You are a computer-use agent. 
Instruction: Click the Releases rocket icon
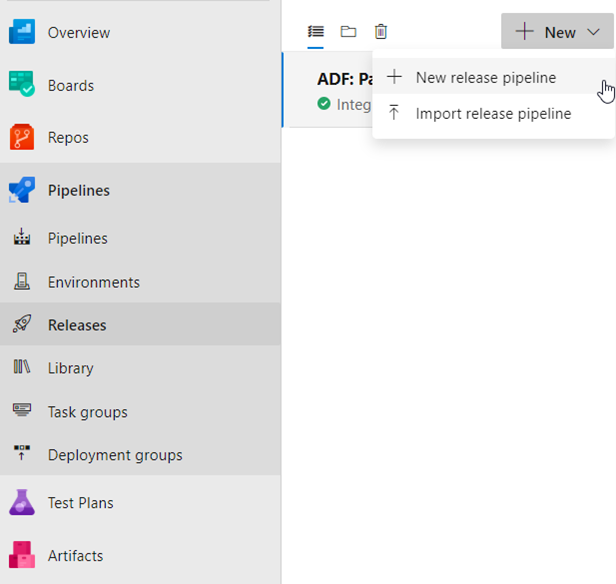coord(22,325)
